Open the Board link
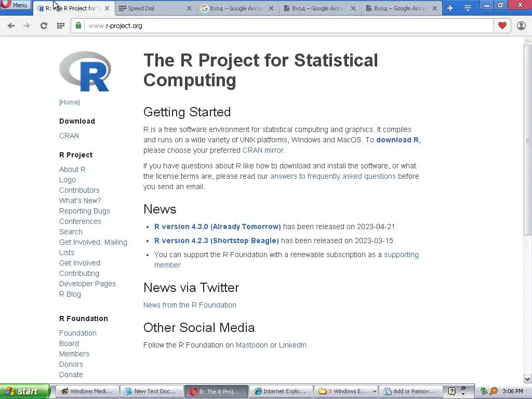 69,343
